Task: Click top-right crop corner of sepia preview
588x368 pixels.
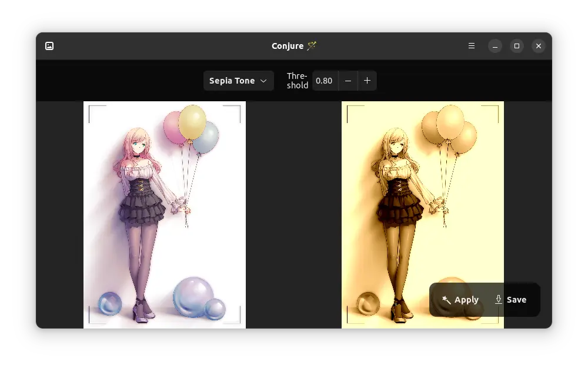Action: click(497, 107)
